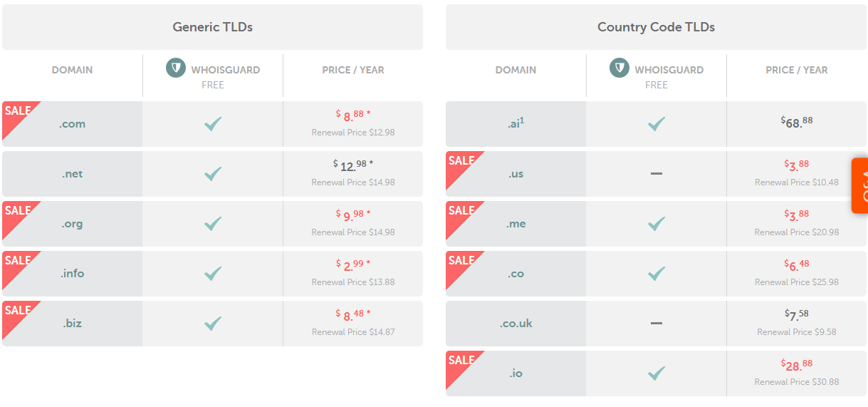Click the checkmark icon in the .biz row
The height and width of the screenshot is (407, 868).
[212, 324]
